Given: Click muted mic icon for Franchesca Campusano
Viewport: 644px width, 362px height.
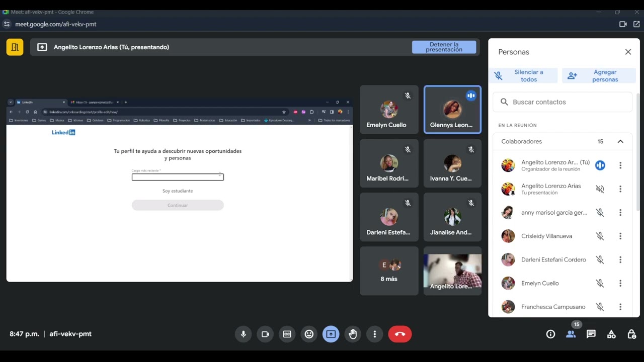Looking at the screenshot, I should [600, 307].
